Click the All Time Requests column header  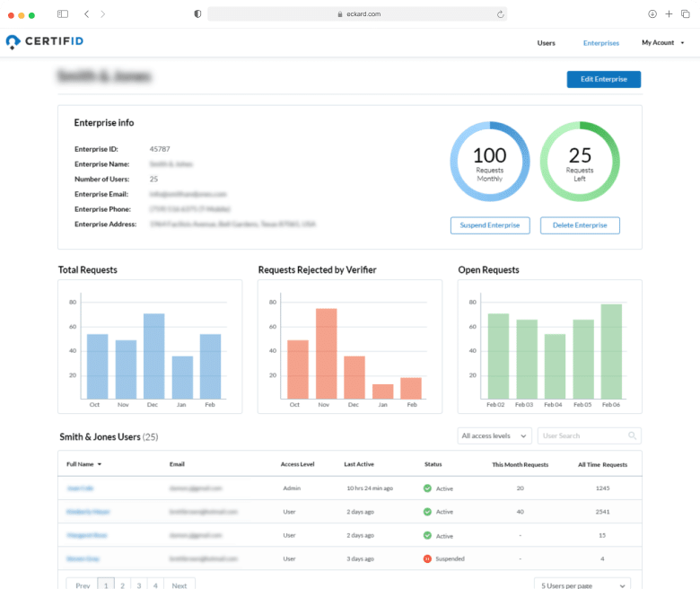602,464
